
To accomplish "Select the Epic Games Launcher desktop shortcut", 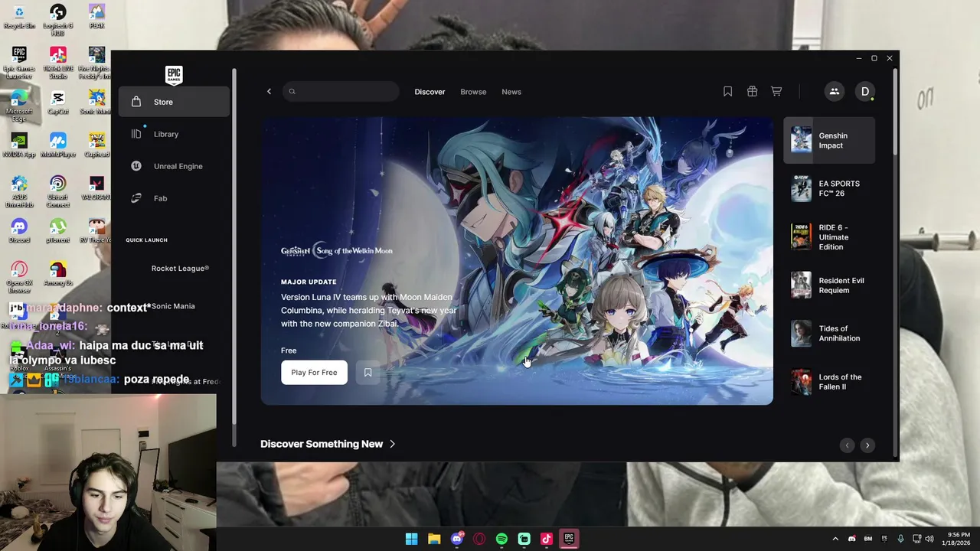I will [19, 63].
